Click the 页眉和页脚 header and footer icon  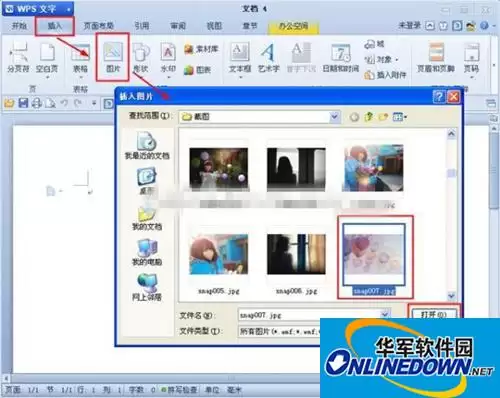click(x=436, y=58)
